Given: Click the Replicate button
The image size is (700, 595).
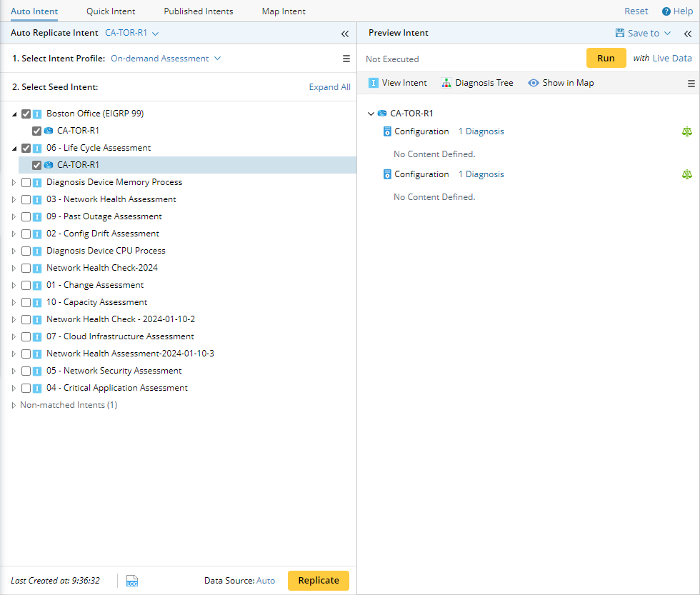Looking at the screenshot, I should point(318,581).
